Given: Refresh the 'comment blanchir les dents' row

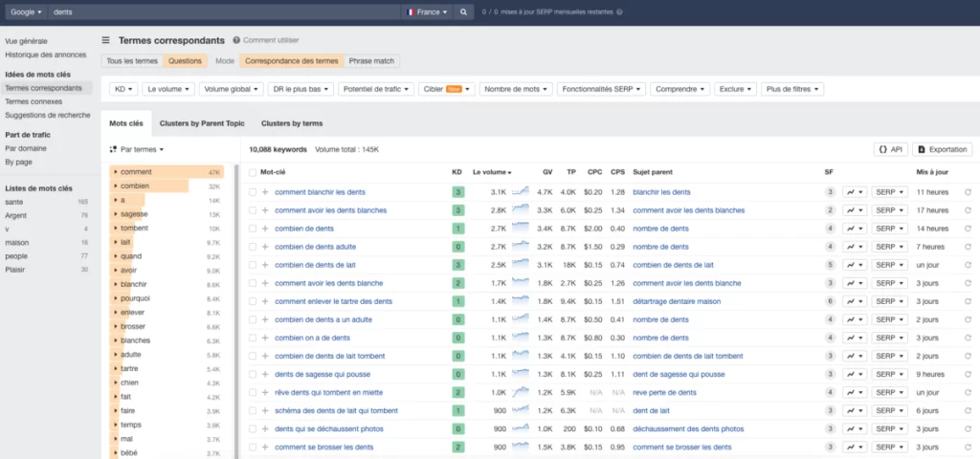Looking at the screenshot, I should point(969,192).
